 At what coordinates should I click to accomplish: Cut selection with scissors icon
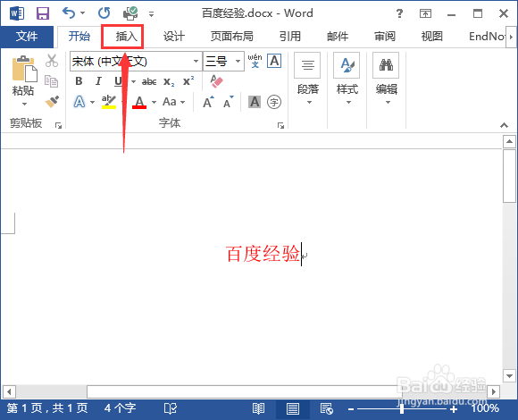tap(52, 61)
